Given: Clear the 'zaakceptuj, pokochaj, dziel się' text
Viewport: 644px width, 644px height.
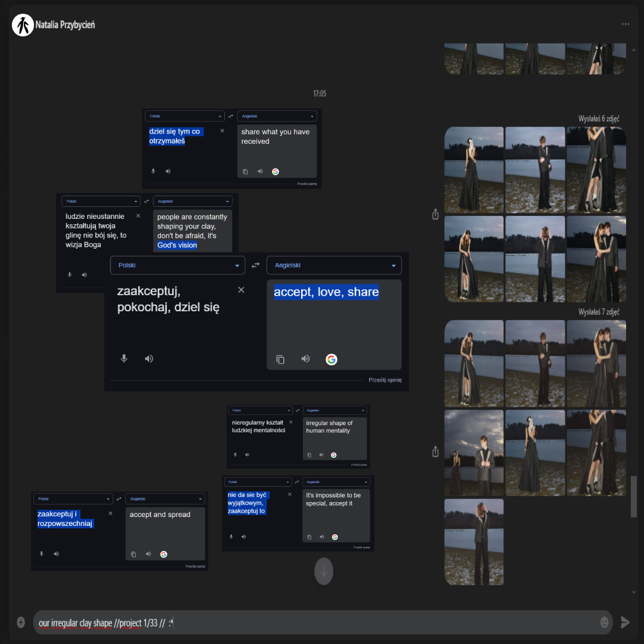Looking at the screenshot, I should click(241, 290).
